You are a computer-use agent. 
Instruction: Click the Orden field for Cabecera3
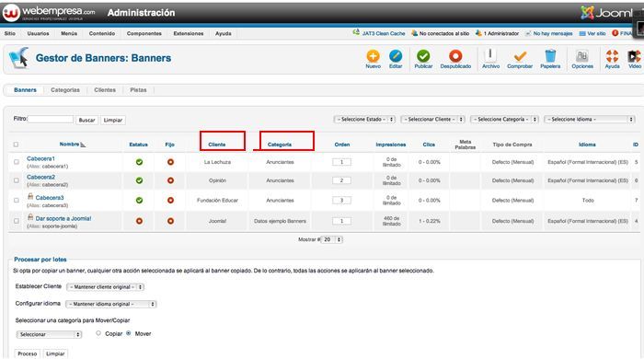tap(341, 201)
